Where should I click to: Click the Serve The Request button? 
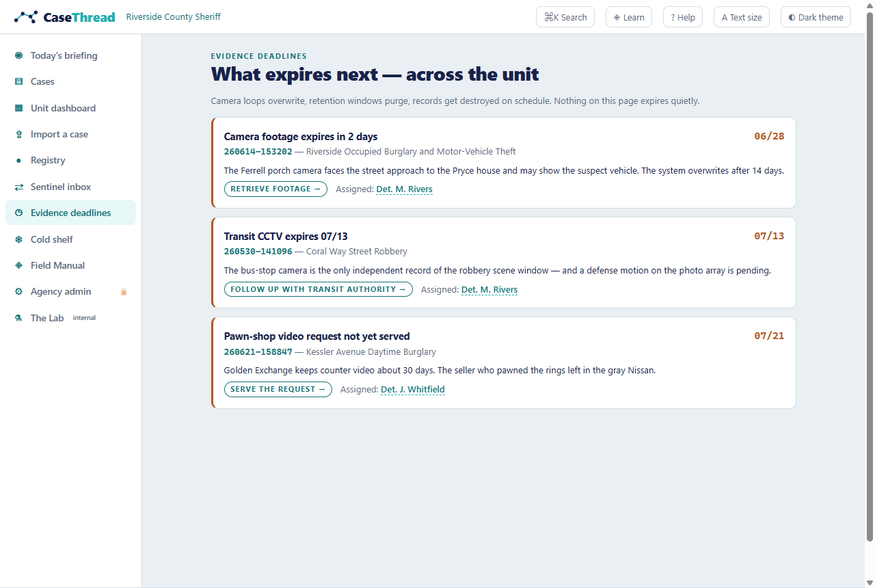click(278, 389)
